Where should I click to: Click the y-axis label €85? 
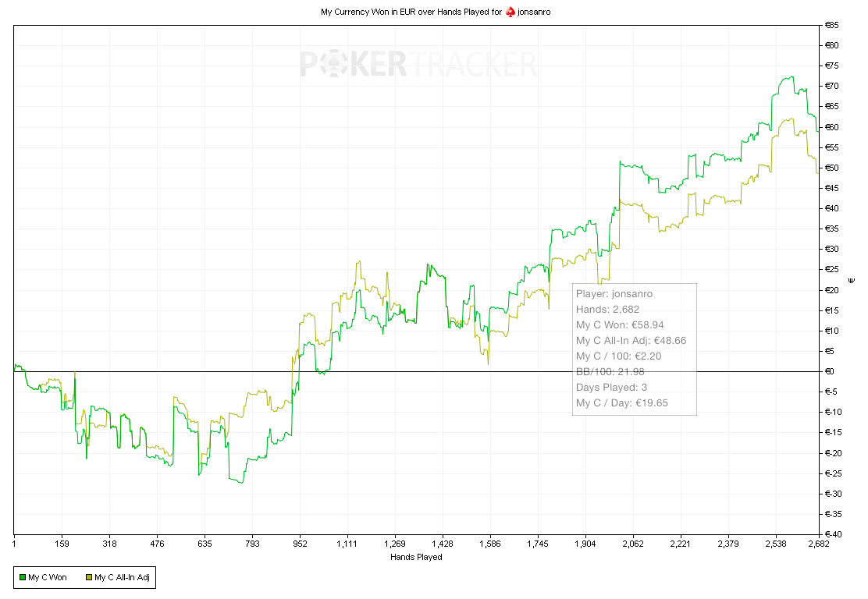coord(832,25)
